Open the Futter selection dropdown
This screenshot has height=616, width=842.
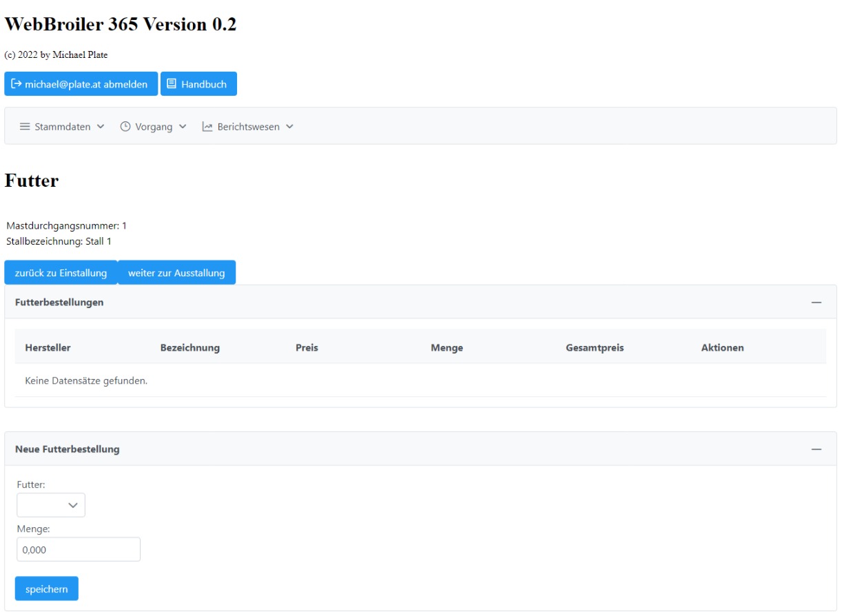tap(51, 505)
